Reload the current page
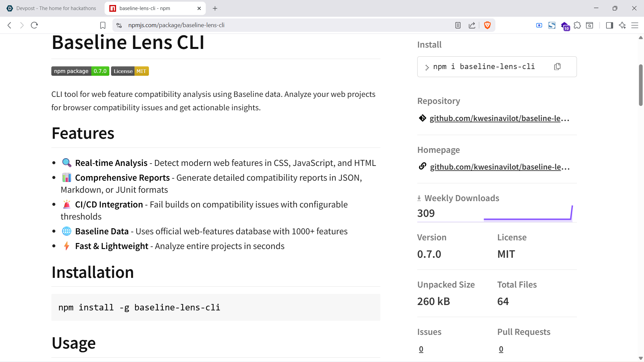 pos(34,25)
